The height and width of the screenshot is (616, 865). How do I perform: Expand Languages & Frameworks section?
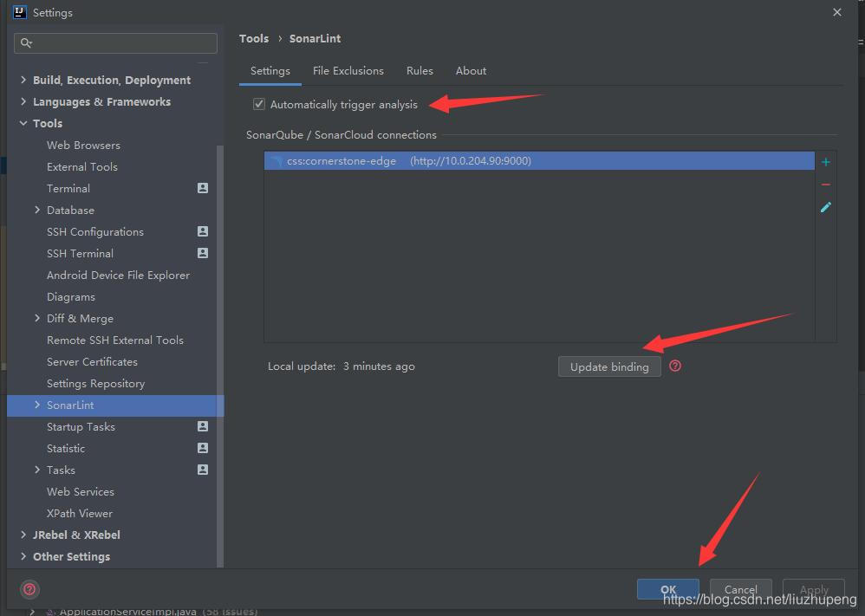23,101
